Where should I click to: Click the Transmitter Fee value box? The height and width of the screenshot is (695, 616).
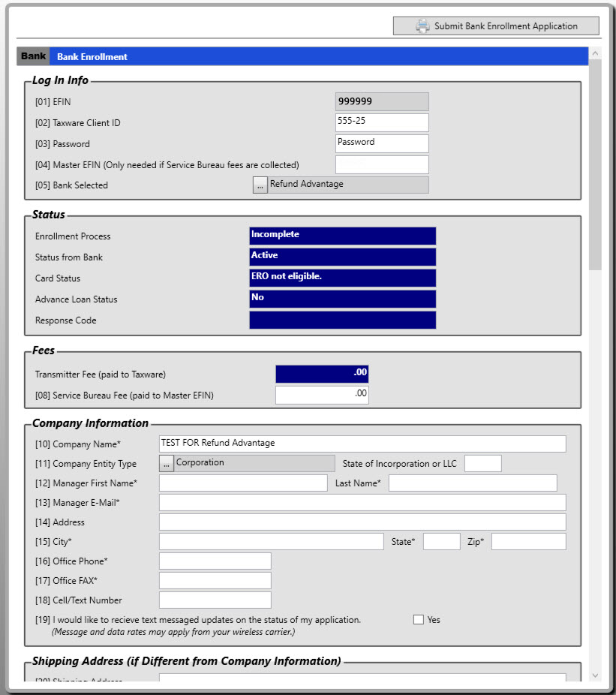322,374
